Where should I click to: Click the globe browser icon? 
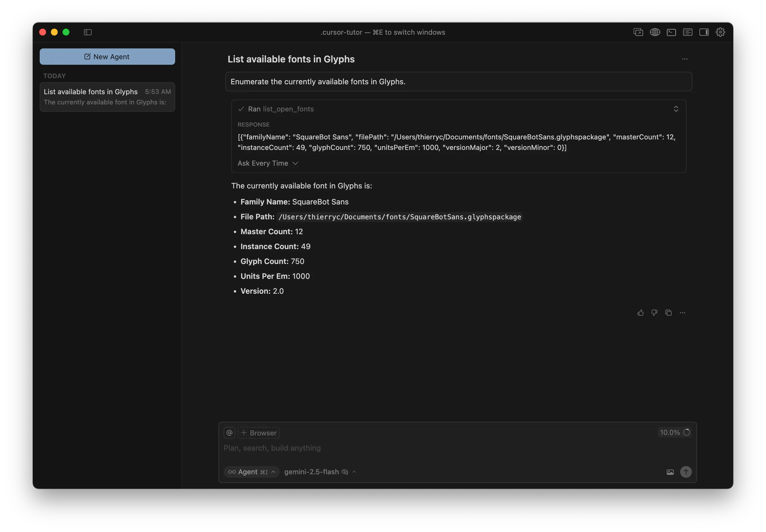tap(654, 32)
